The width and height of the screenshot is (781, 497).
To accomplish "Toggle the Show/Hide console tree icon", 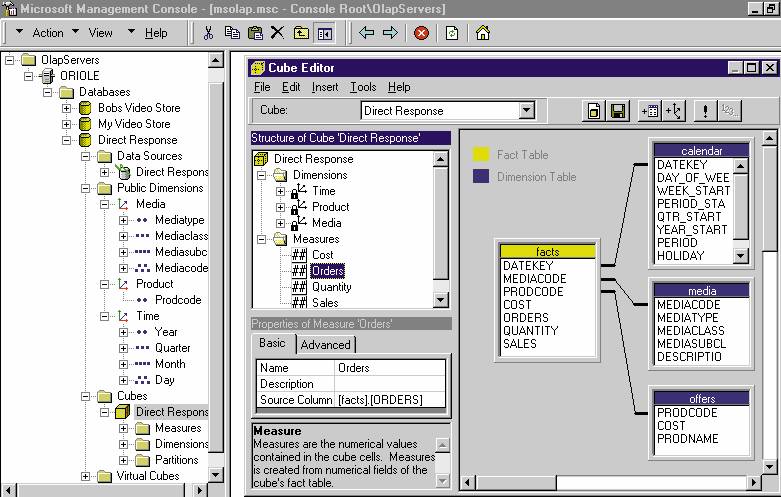I will (325, 33).
